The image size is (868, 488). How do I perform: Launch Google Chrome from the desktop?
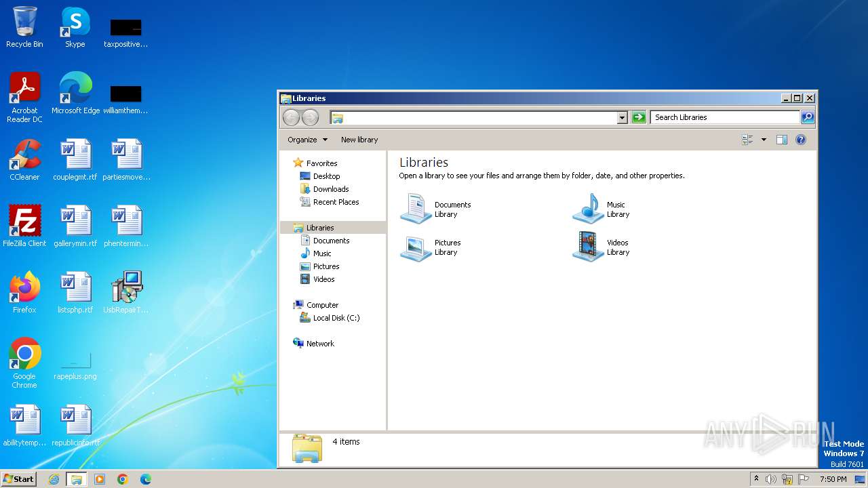[24, 363]
